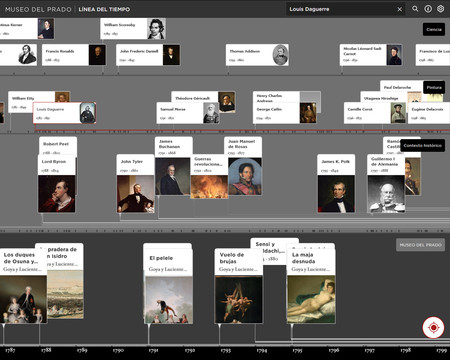The width and height of the screenshot is (450, 360).
Task: Jump to year 1788 on timeline
Action: pos(46,350)
